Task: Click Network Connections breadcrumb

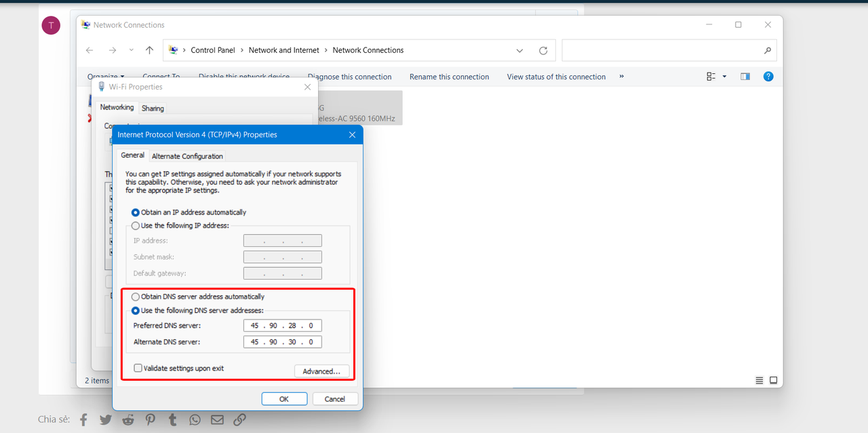Action: [x=368, y=50]
